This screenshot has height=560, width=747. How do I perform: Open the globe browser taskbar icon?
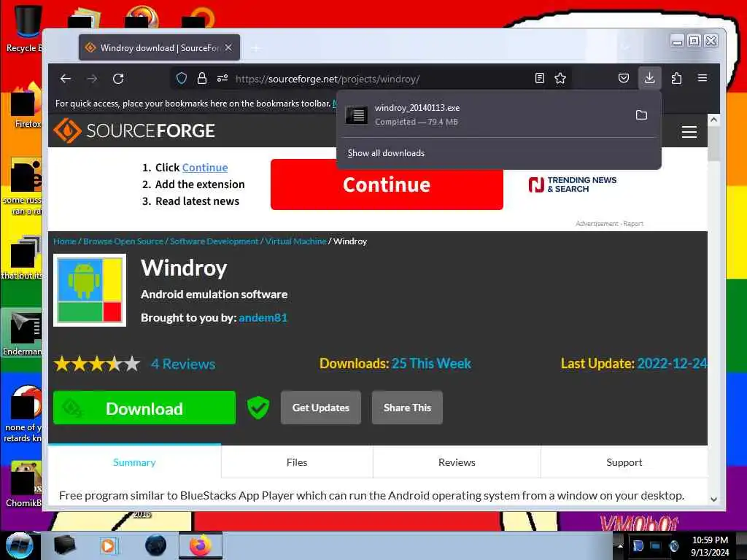point(156,545)
